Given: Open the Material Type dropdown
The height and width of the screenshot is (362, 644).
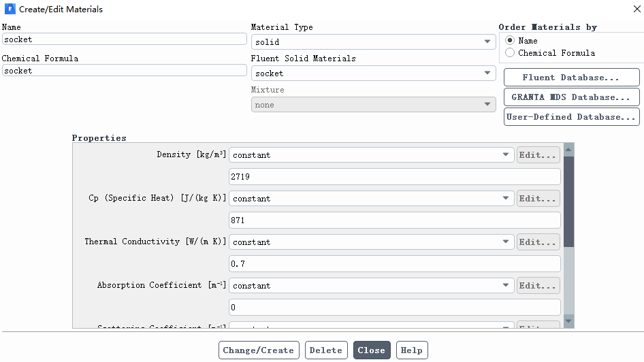Looking at the screenshot, I should 373,42.
